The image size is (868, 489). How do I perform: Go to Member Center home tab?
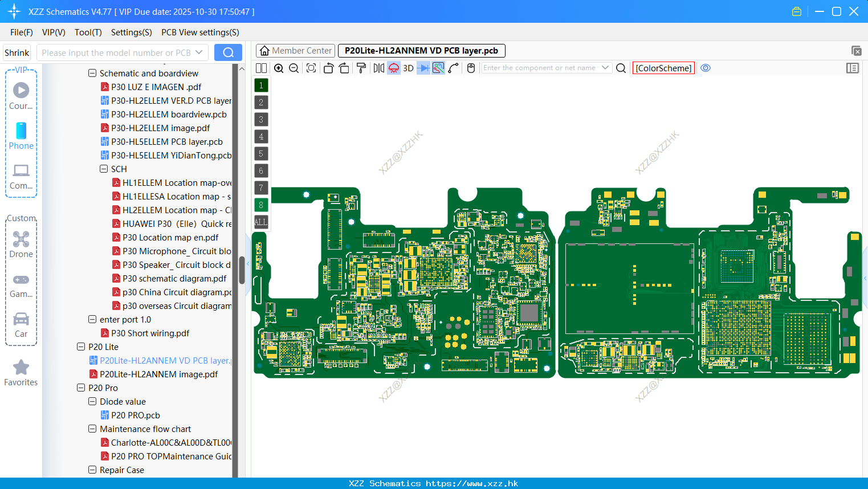point(295,51)
